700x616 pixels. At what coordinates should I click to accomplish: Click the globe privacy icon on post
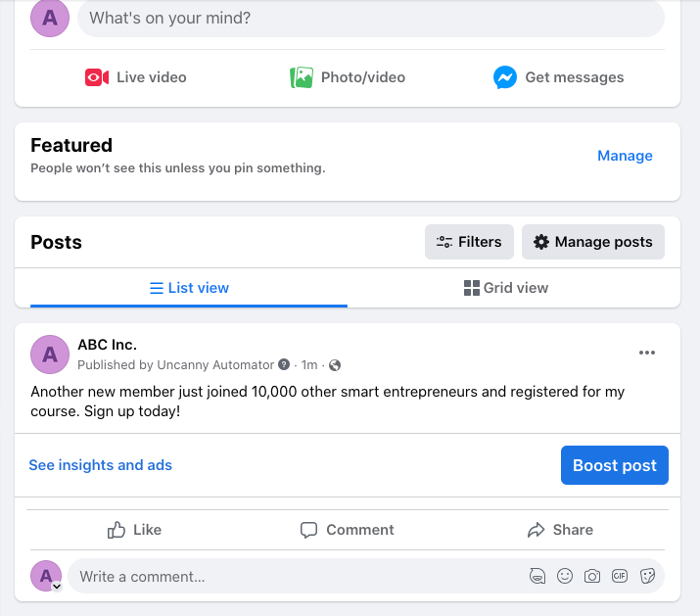coord(335,365)
